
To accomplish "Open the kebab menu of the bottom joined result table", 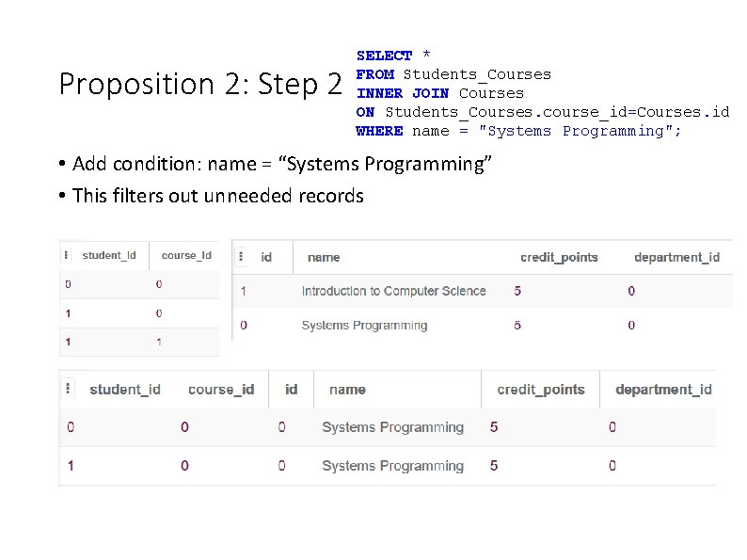I will tap(68, 390).
